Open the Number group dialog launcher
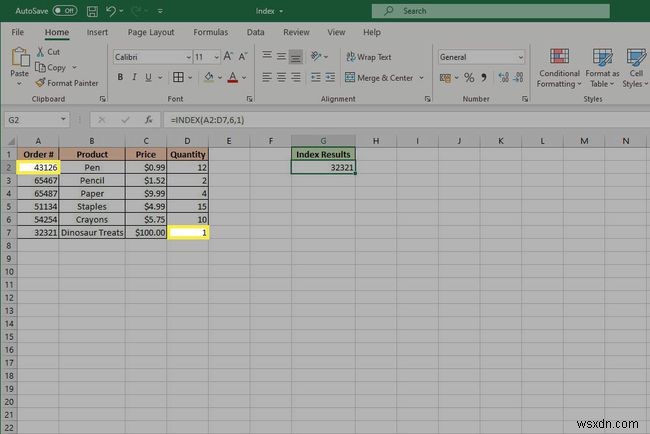Screen dimensions: 650x434 point(525,99)
